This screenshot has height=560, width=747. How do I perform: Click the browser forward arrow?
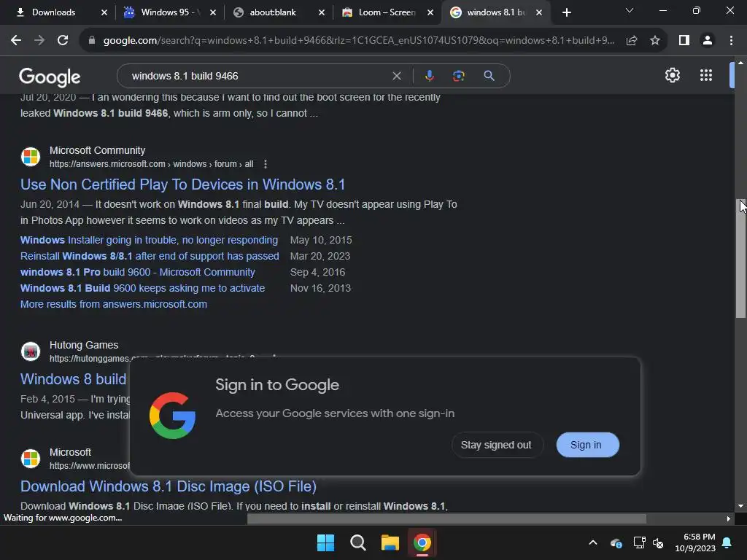[x=39, y=41]
